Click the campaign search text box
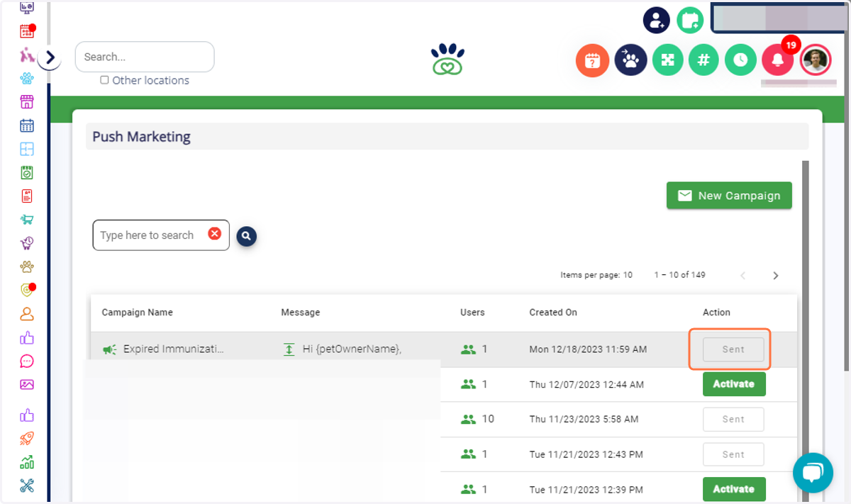This screenshot has width=851, height=504. (x=161, y=235)
